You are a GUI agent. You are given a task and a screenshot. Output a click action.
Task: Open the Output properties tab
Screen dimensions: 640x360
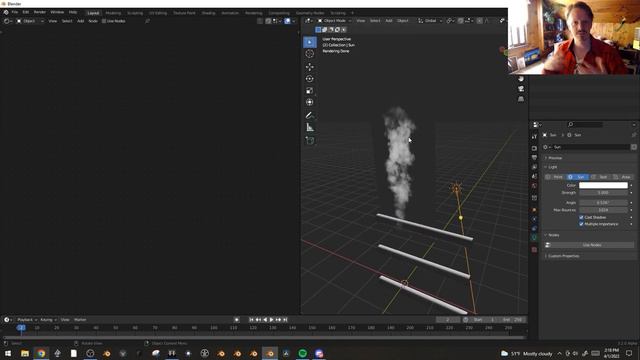point(534,158)
